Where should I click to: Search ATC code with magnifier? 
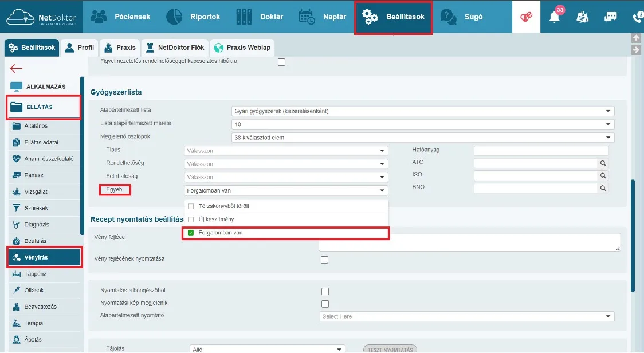(x=603, y=163)
